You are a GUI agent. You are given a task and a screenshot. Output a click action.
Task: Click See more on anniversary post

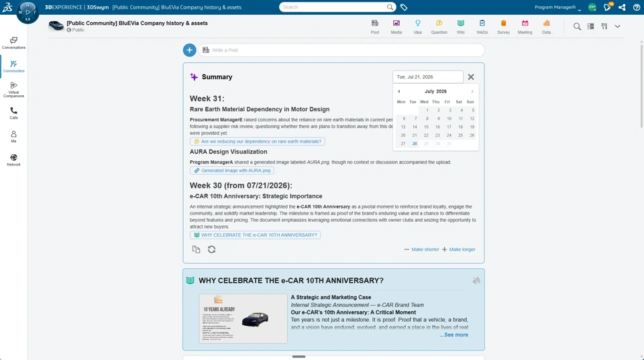click(x=454, y=335)
